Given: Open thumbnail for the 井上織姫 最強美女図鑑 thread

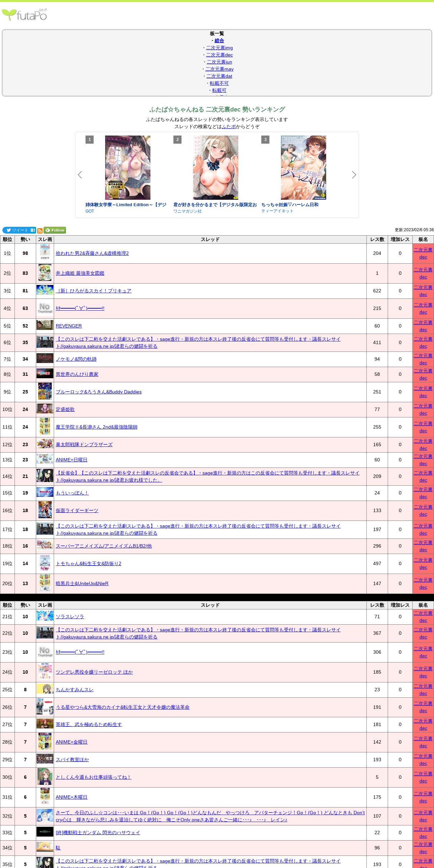Looking at the screenshot, I should coord(45,273).
